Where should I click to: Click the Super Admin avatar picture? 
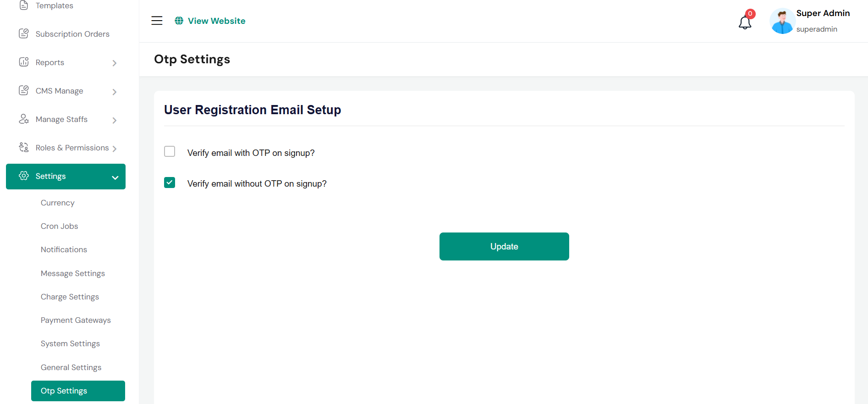(782, 21)
